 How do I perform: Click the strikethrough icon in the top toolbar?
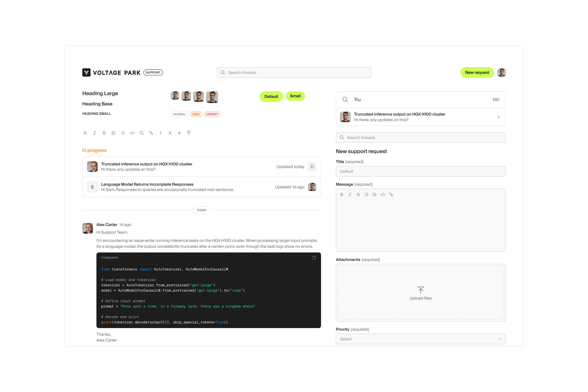tap(104, 133)
